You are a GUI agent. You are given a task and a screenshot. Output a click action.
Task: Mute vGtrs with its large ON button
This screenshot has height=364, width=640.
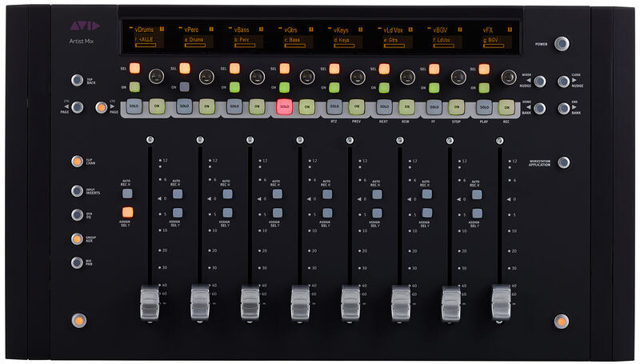[307, 106]
